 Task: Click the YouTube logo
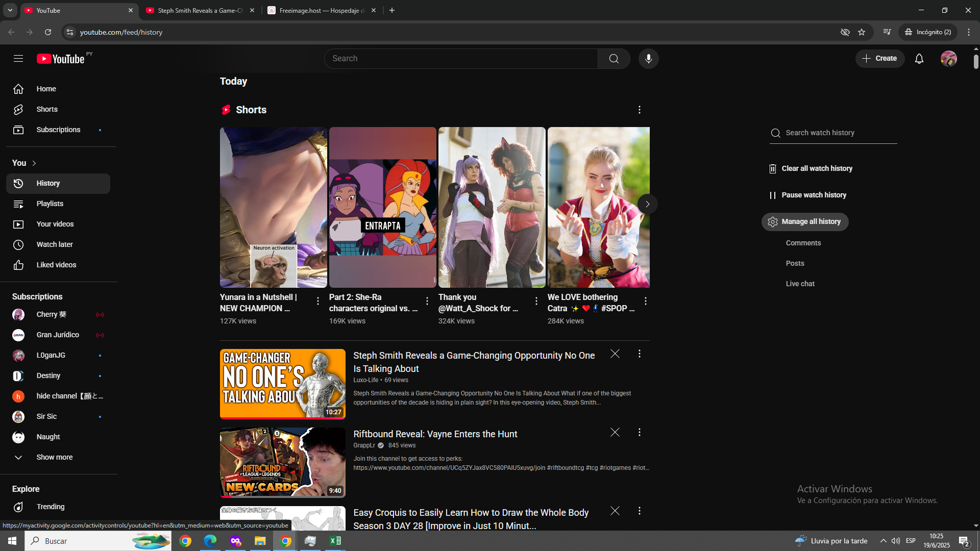pyautogui.click(x=61, y=59)
